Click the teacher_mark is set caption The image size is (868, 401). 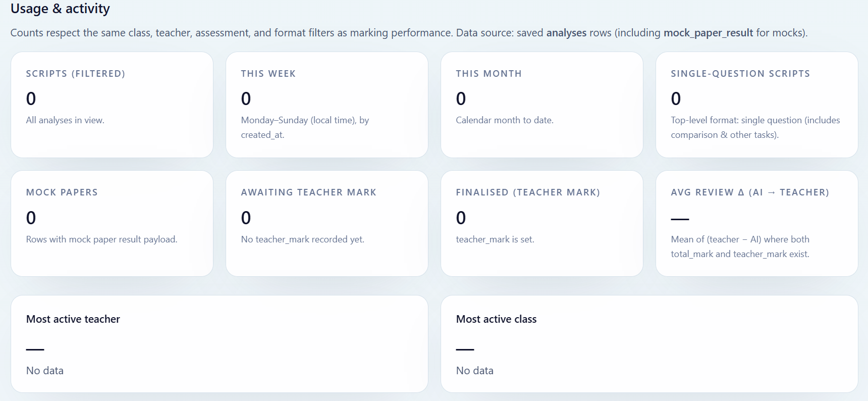click(495, 239)
